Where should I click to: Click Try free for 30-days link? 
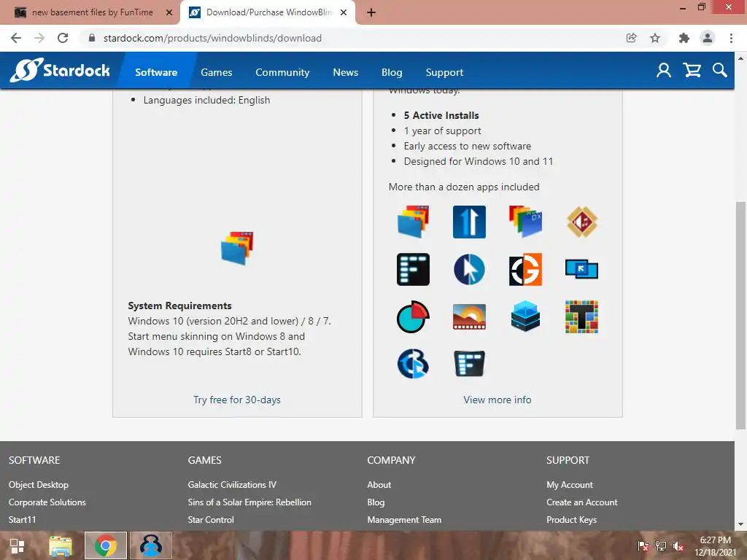point(237,400)
